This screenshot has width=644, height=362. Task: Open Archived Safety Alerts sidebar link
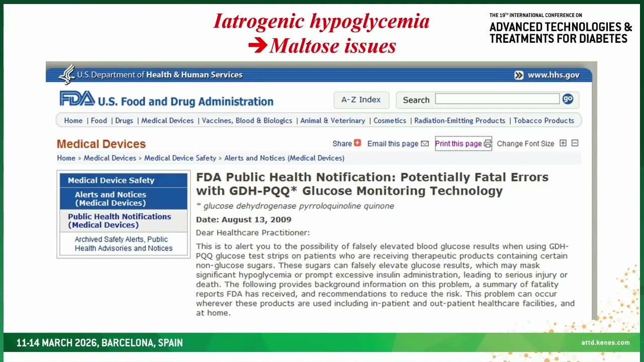pyautogui.click(x=124, y=244)
